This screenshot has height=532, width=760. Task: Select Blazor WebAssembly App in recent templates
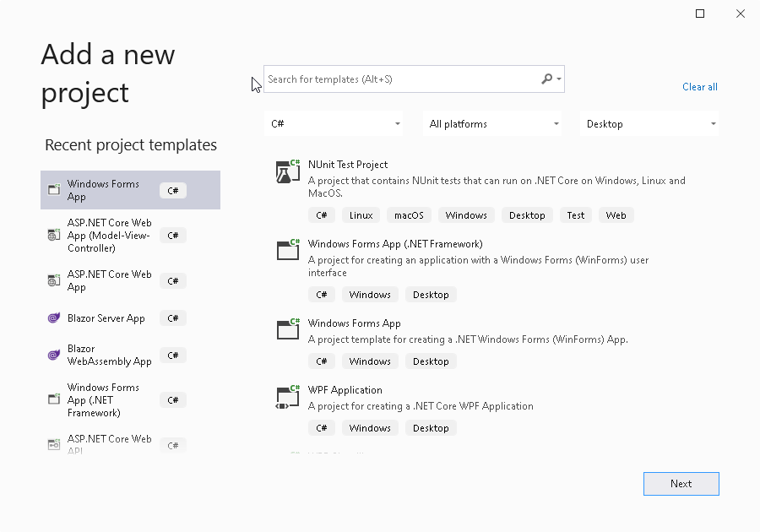click(130, 356)
